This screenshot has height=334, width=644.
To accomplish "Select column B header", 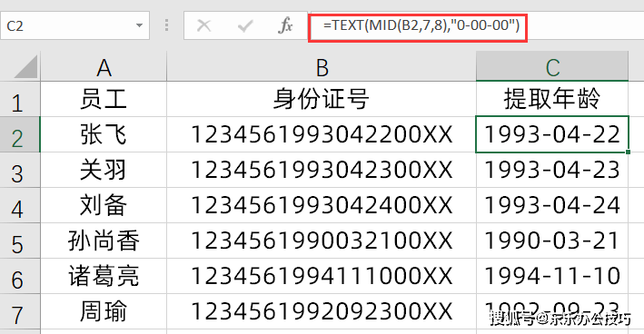I will pyautogui.click(x=322, y=67).
